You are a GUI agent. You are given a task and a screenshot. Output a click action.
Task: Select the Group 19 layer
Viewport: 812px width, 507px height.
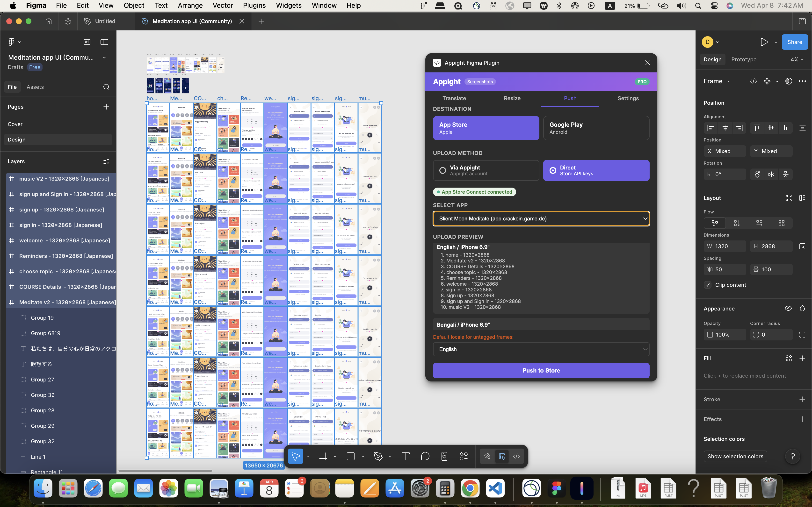(x=42, y=317)
